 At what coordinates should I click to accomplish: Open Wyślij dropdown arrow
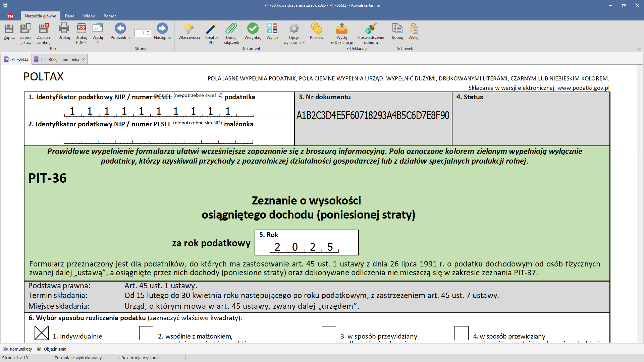click(x=98, y=42)
